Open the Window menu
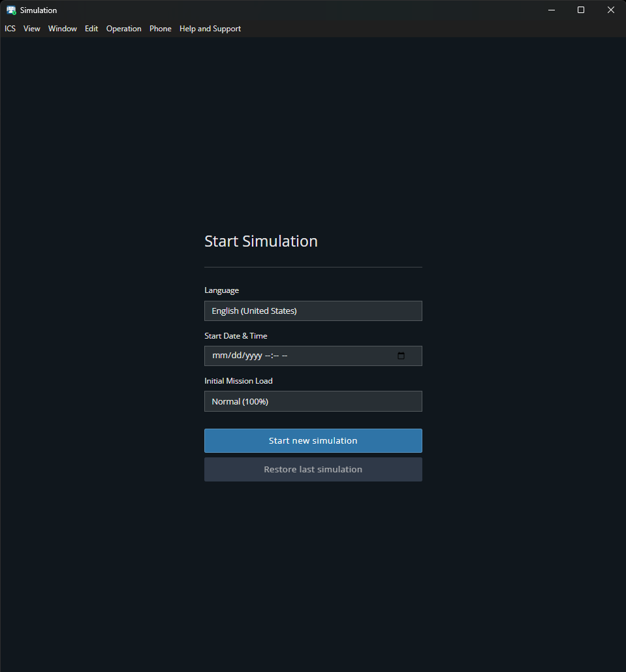Viewport: 626px width, 672px height. tap(63, 29)
